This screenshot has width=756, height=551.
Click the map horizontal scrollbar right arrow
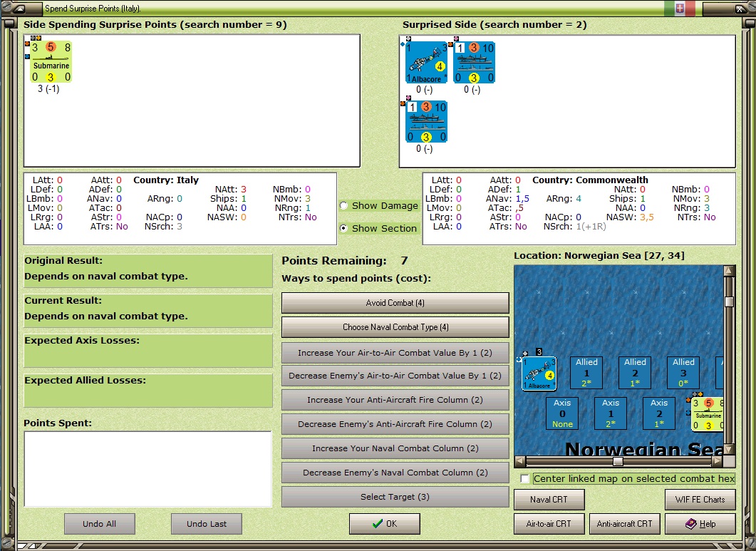tap(718, 461)
